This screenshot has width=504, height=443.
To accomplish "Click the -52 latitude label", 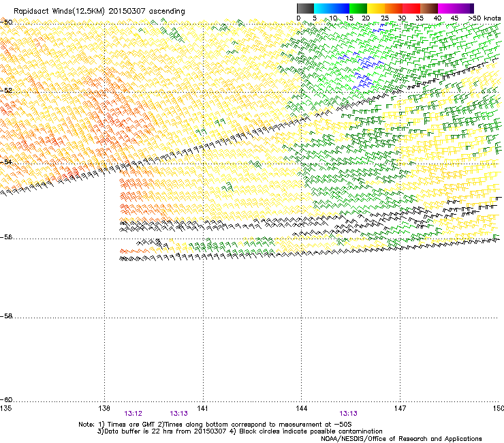I will coord(6,91).
